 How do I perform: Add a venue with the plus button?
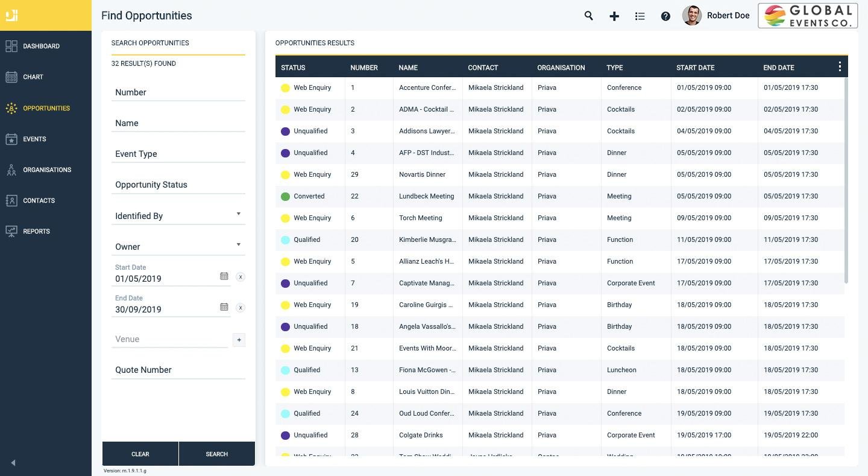point(239,340)
